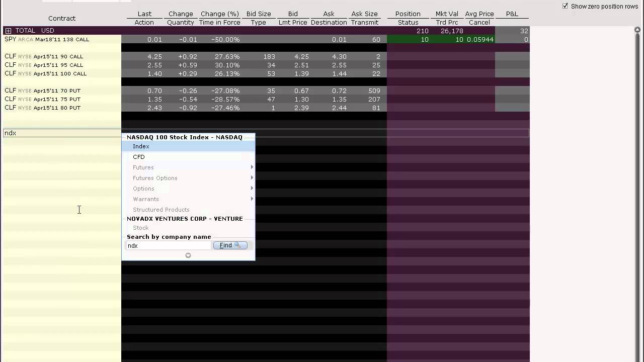Open the Warrants submenu
644x362 pixels.
pyautogui.click(x=188, y=199)
